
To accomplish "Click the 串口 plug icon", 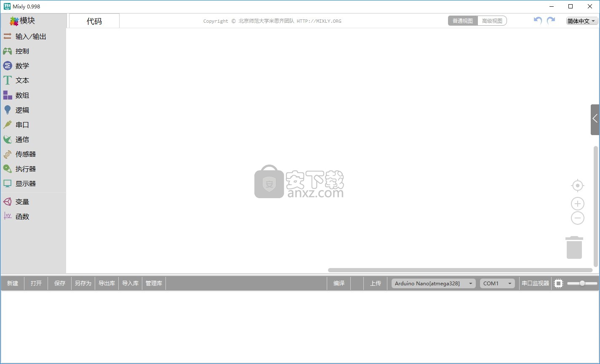I will (x=7, y=125).
